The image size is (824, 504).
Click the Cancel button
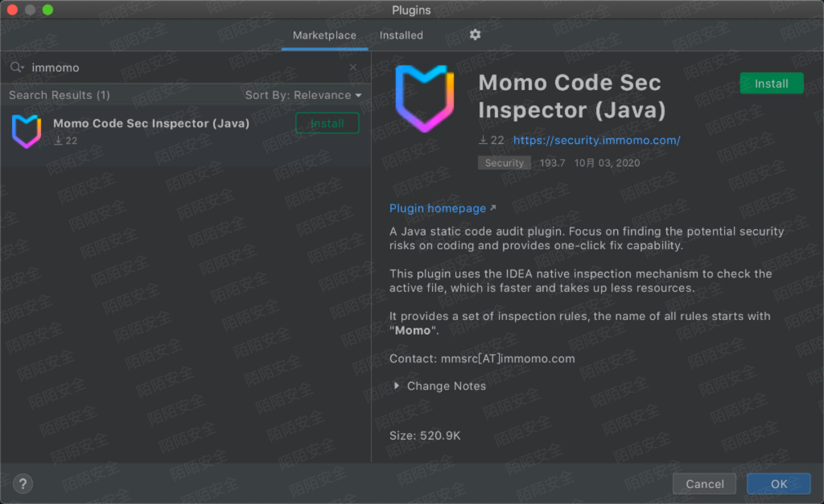(x=705, y=484)
